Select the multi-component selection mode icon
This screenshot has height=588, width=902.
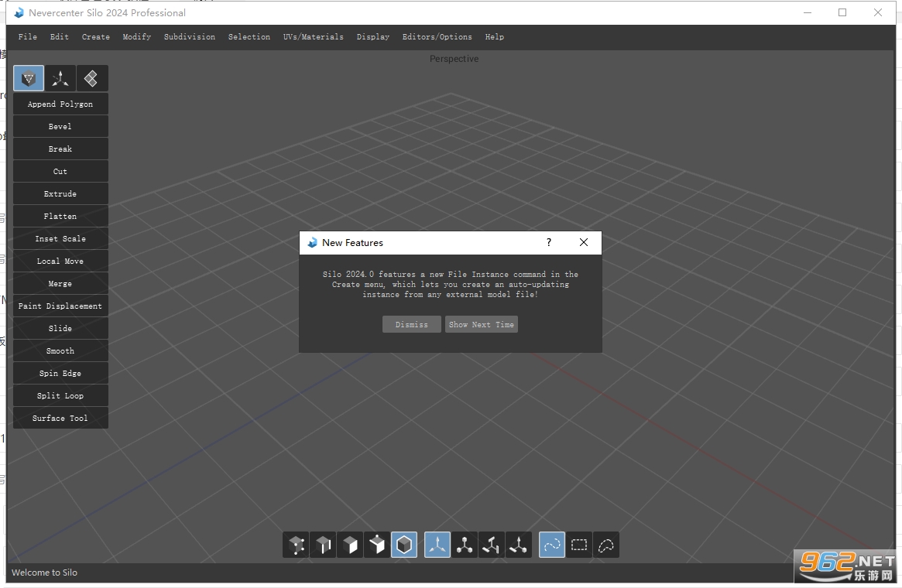(x=377, y=545)
